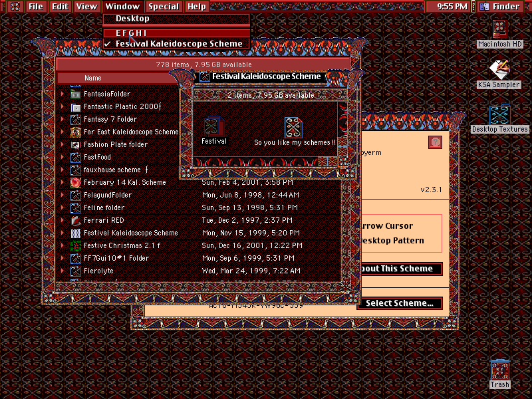The image size is (532, 399).
Task: Open the View menu
Action: [x=86, y=7]
